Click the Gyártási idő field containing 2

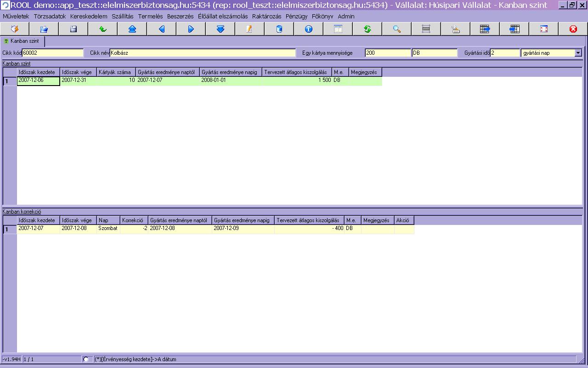tap(505, 53)
